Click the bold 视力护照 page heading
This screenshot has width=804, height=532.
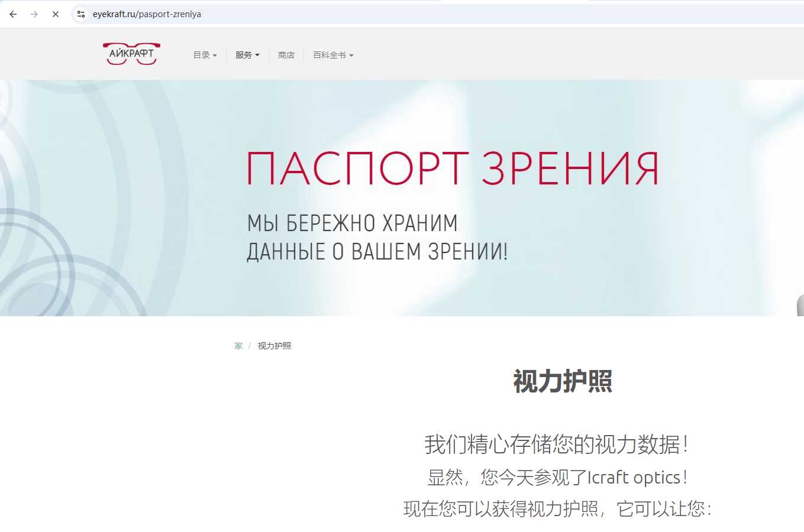pyautogui.click(x=563, y=381)
